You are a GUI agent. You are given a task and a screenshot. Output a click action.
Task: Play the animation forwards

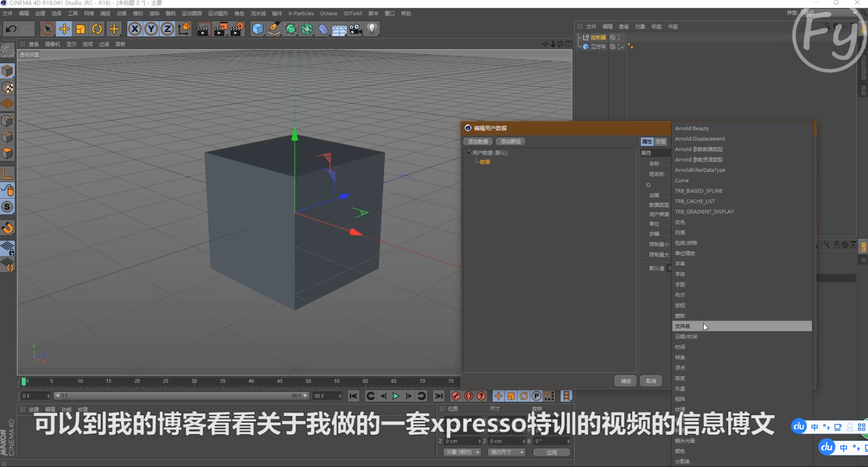[396, 396]
